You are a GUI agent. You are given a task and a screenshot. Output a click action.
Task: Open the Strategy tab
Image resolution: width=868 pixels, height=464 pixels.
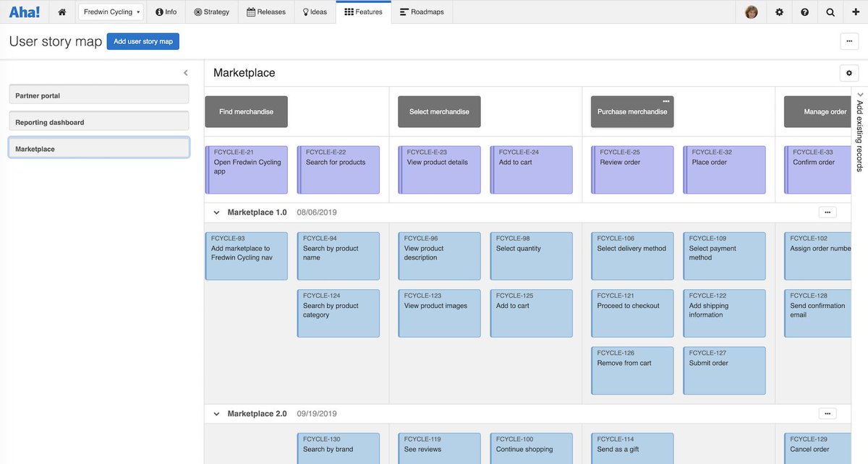click(211, 12)
